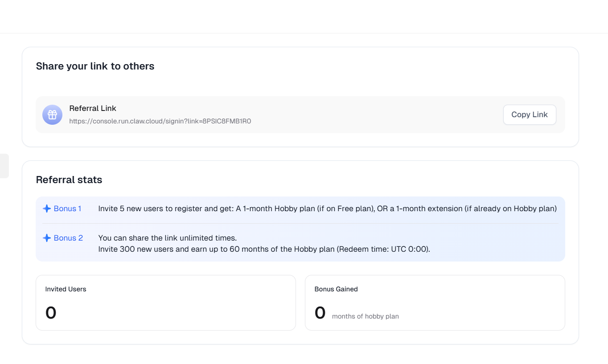Click the 'Invite 5 new users' bonus description

(327, 209)
